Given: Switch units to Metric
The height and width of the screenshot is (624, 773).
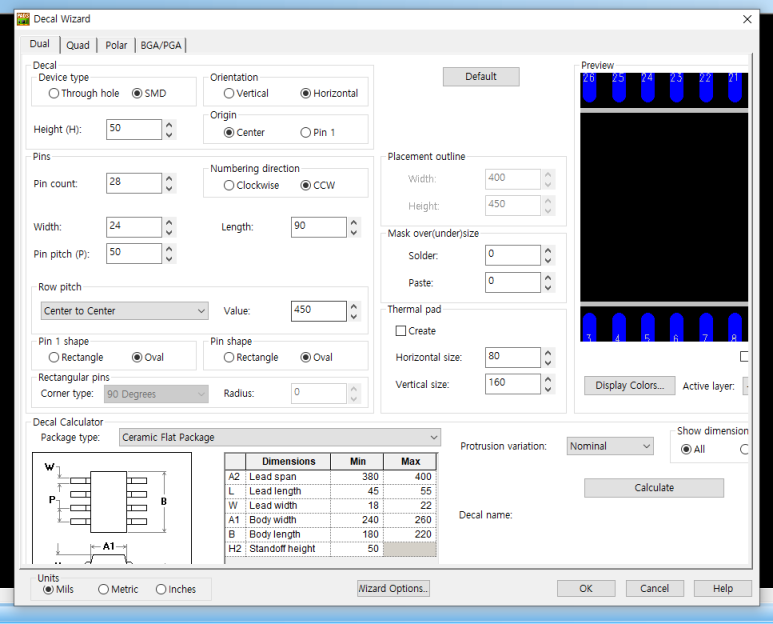Looking at the screenshot, I should tap(118, 589).
